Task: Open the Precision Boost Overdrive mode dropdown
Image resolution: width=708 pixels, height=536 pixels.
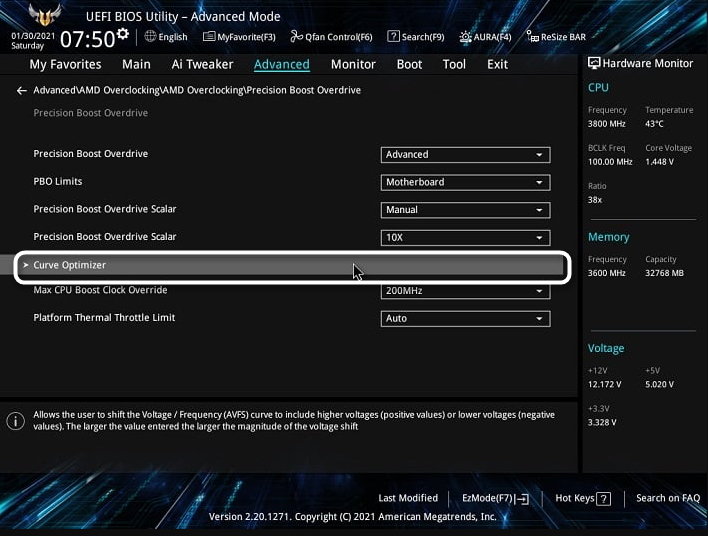Action: [x=466, y=154]
